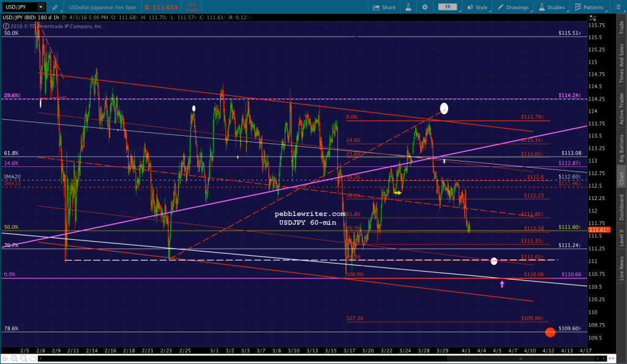
Task: Click the $110.66 magenta level label
Action: point(571,275)
